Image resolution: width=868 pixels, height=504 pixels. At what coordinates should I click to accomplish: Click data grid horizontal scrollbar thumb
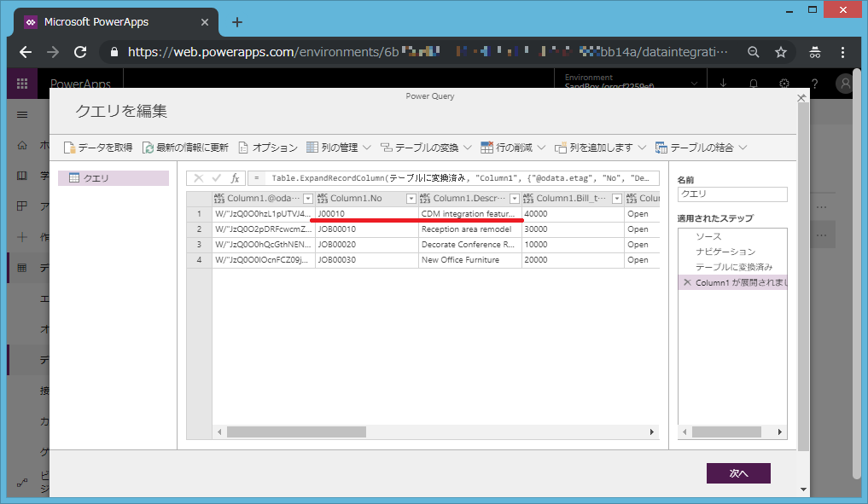296,432
